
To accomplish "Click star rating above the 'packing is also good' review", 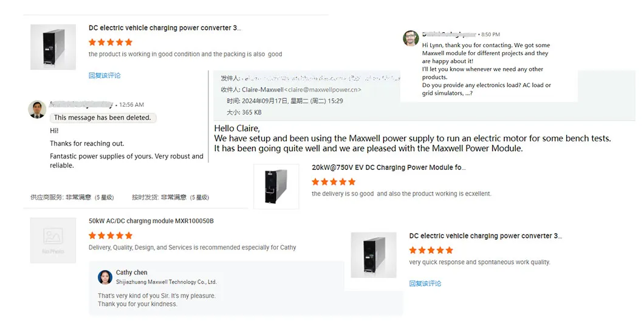I will 111,42.
